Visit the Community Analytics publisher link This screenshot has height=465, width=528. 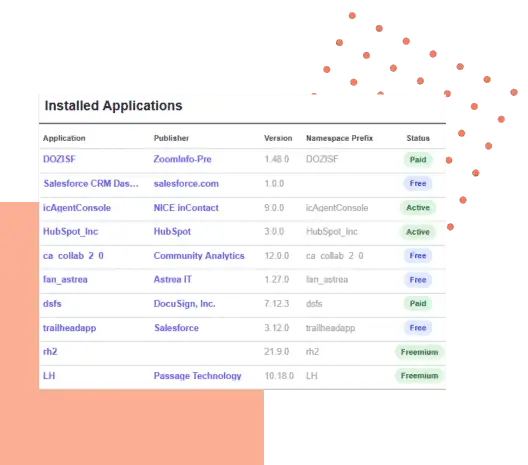click(x=199, y=256)
